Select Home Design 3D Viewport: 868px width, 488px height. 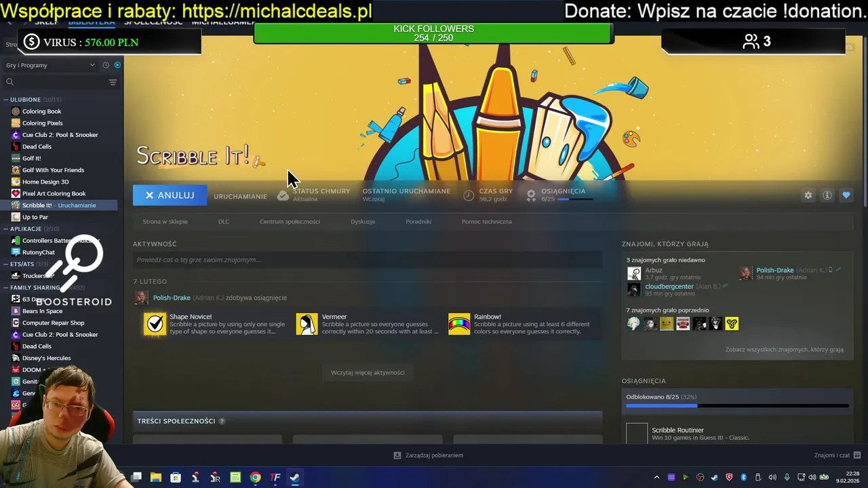tap(45, 182)
